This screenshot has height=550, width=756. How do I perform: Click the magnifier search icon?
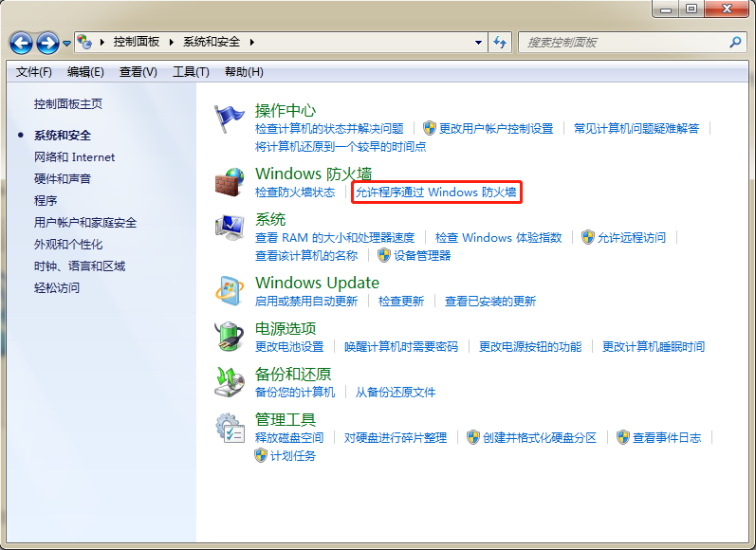pyautogui.click(x=735, y=43)
